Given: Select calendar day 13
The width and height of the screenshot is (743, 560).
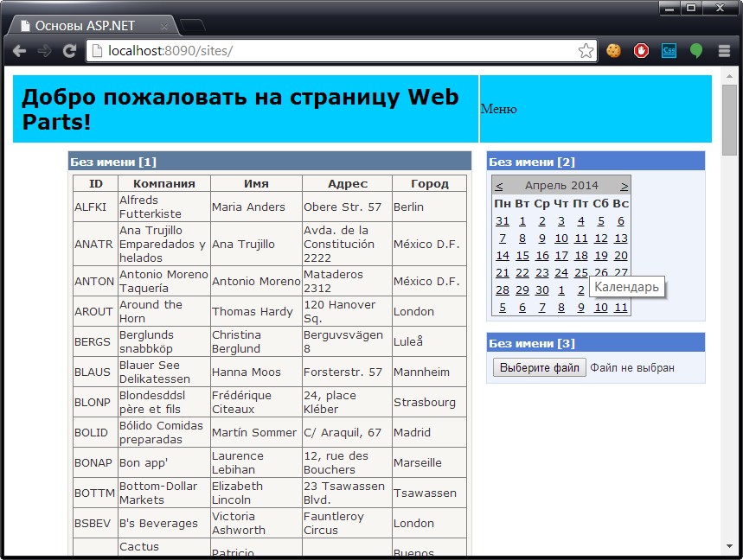Looking at the screenshot, I should [621, 239].
